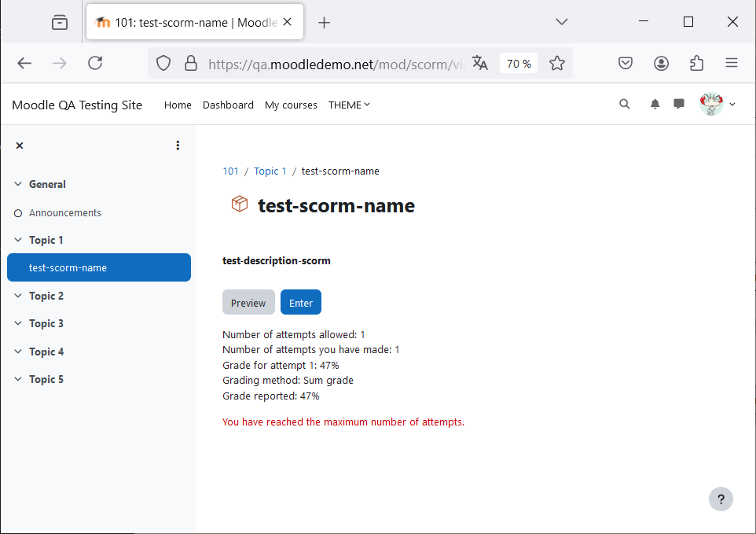
Task: Open Firefox application menu
Action: point(732,63)
